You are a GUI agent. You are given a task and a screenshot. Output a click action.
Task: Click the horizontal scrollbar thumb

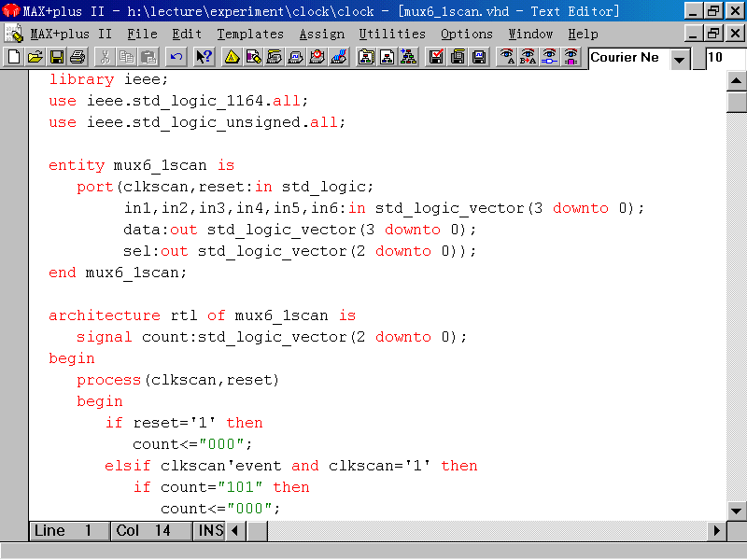pos(258,531)
